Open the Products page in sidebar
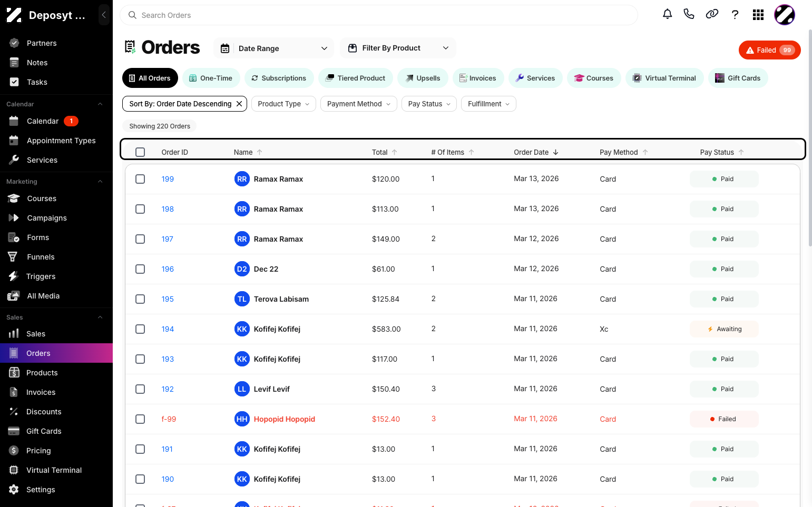The image size is (812, 507). (56, 373)
